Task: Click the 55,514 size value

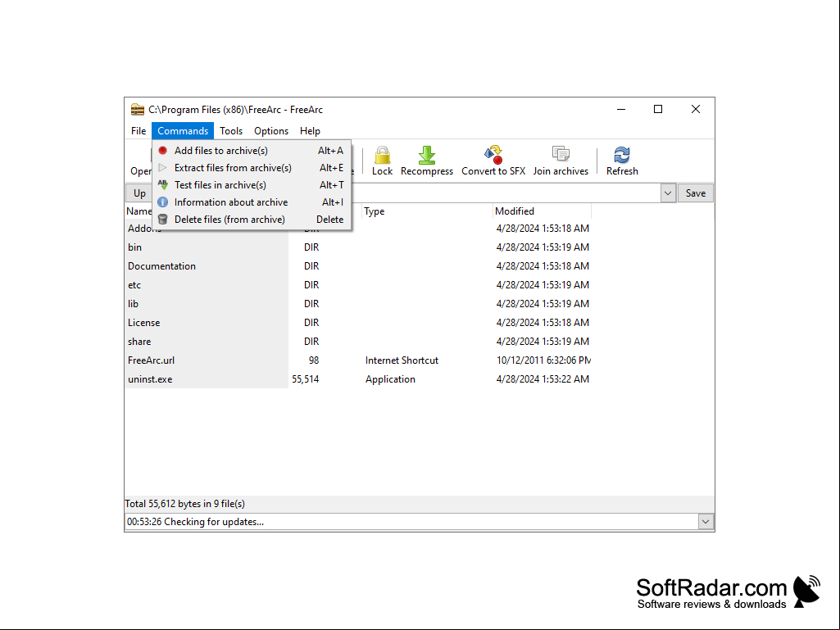Action: coord(306,378)
